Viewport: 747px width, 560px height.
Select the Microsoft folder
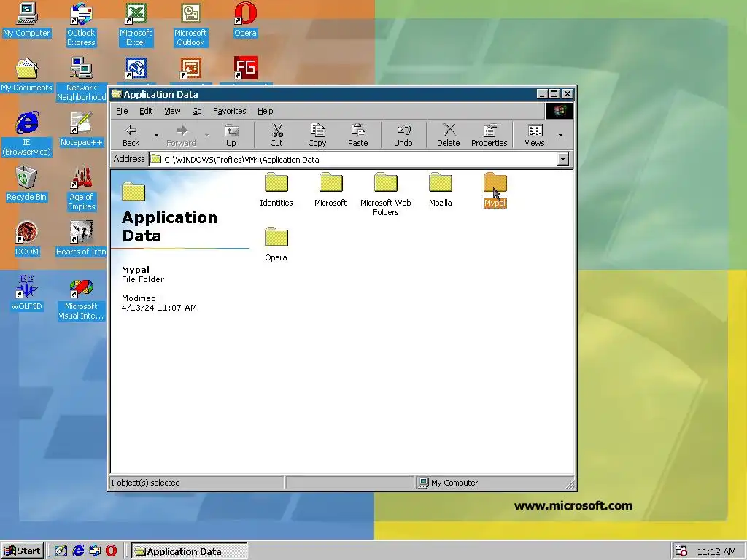(330, 190)
